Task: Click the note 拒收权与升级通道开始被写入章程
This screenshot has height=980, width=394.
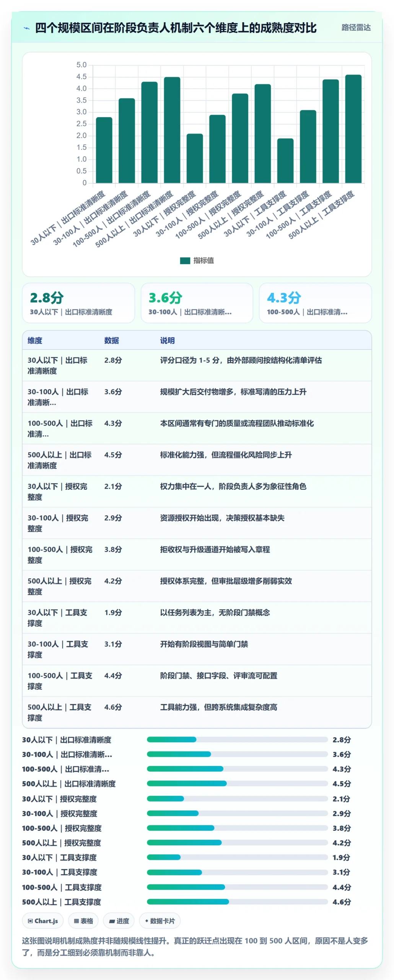Action: coord(215,549)
